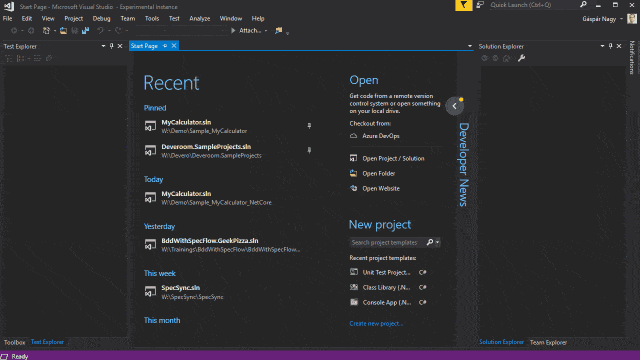Click the Find in Files toolbar icon
This screenshot has width=640, height=360.
[278, 31]
